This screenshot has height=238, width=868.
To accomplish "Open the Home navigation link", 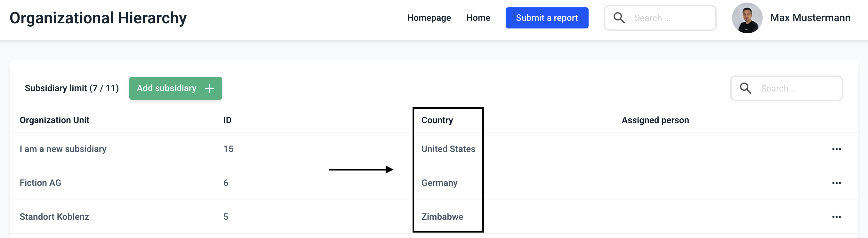I will pos(478,18).
